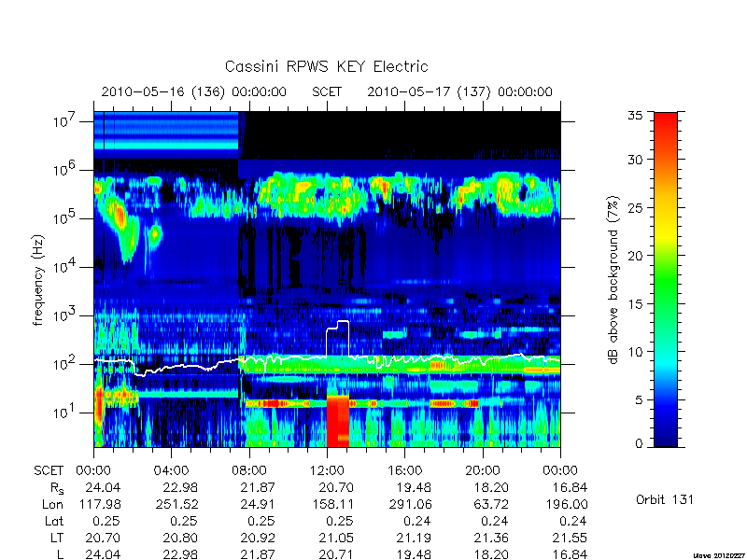
Task: Click the 10^2 frequency axis tick label
Action: (x=64, y=363)
